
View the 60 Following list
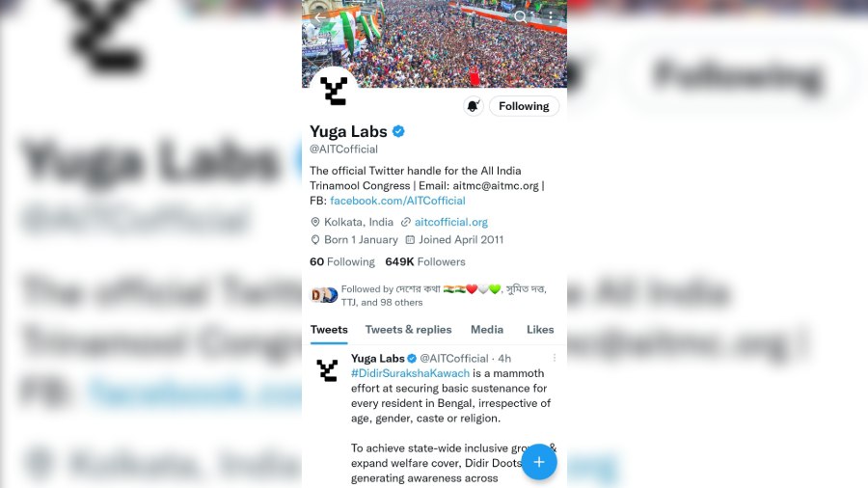point(342,261)
